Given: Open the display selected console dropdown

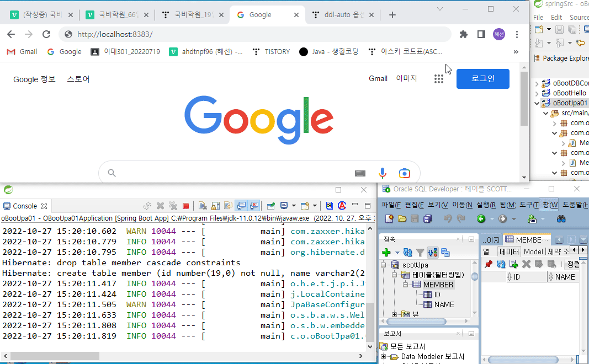Looking at the screenshot, I should click(294, 206).
